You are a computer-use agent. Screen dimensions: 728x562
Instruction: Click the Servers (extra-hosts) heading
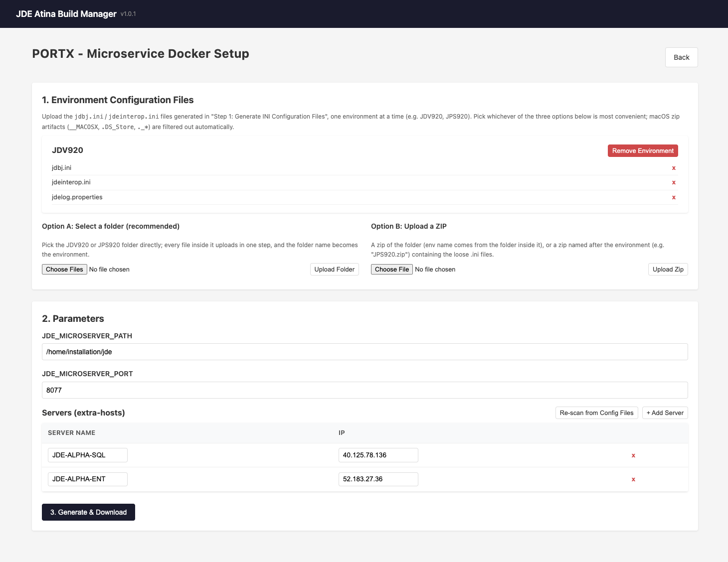pyautogui.click(x=83, y=413)
